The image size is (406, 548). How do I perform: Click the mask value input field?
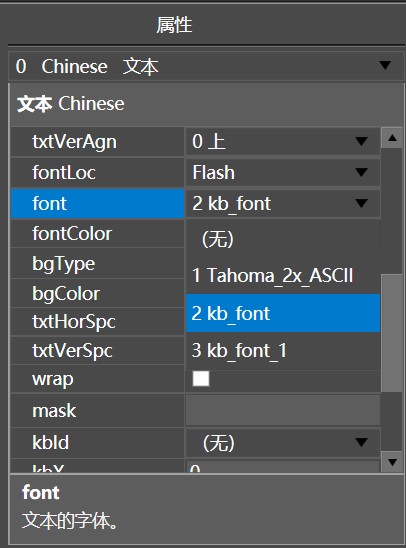(x=283, y=410)
